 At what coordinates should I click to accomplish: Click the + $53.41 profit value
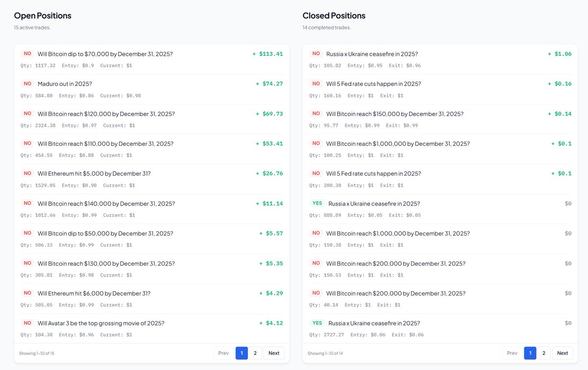click(269, 143)
